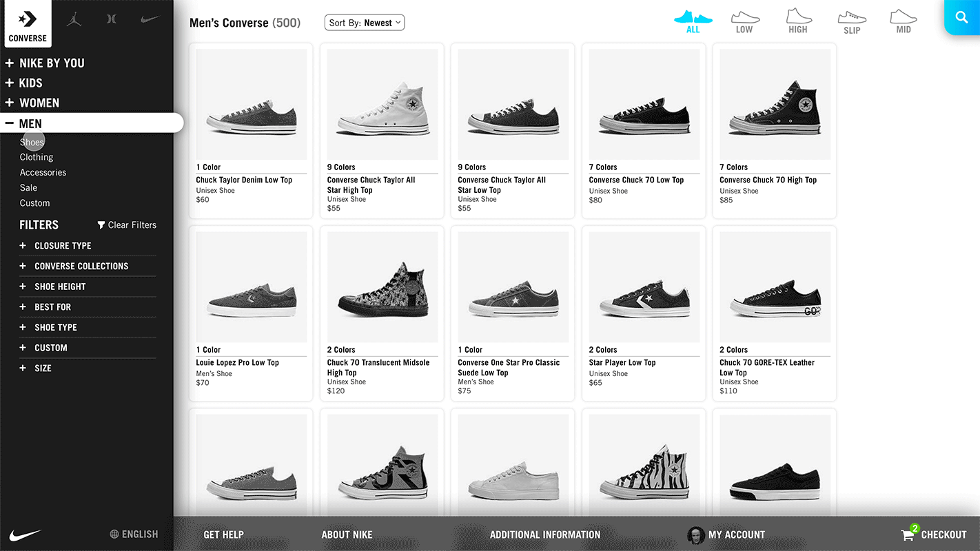Image resolution: width=980 pixels, height=551 pixels.
Task: Collapse the MEN category
Action: (30, 123)
